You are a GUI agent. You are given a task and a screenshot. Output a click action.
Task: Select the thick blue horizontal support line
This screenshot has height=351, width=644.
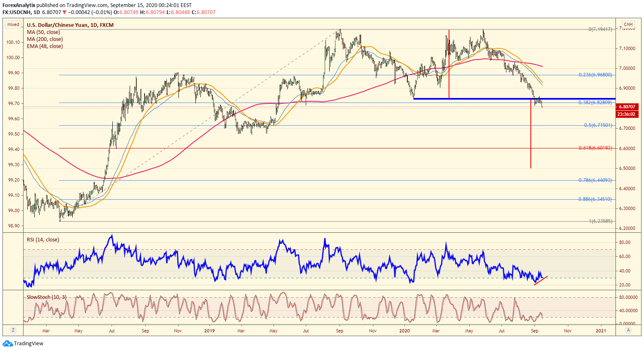point(514,98)
